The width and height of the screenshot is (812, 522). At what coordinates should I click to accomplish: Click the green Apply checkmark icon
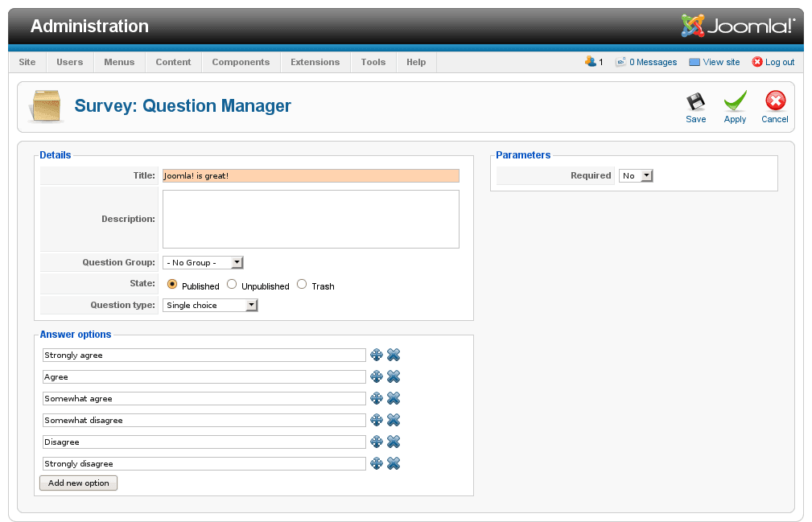click(735, 102)
